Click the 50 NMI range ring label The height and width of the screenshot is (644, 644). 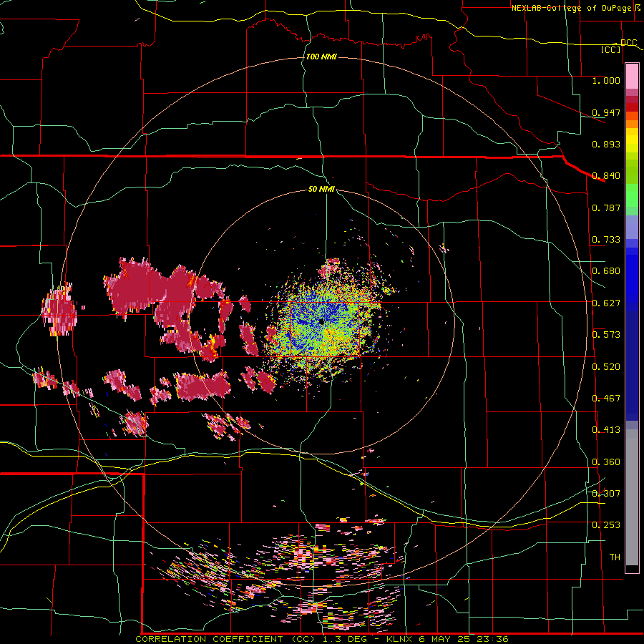pyautogui.click(x=321, y=189)
